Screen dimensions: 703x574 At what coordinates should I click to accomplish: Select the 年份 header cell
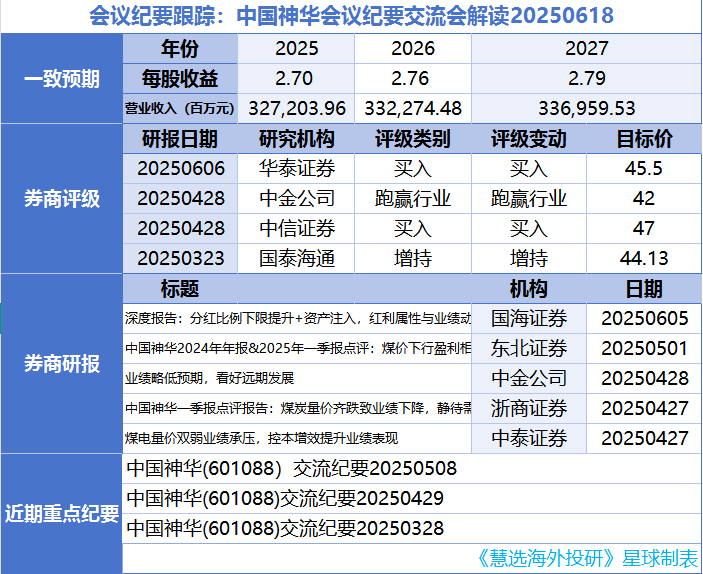click(180, 48)
